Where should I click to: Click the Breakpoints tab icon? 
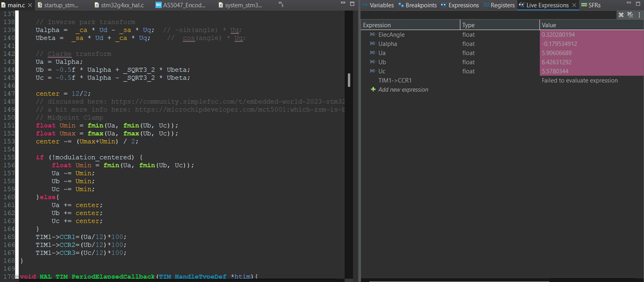point(401,5)
